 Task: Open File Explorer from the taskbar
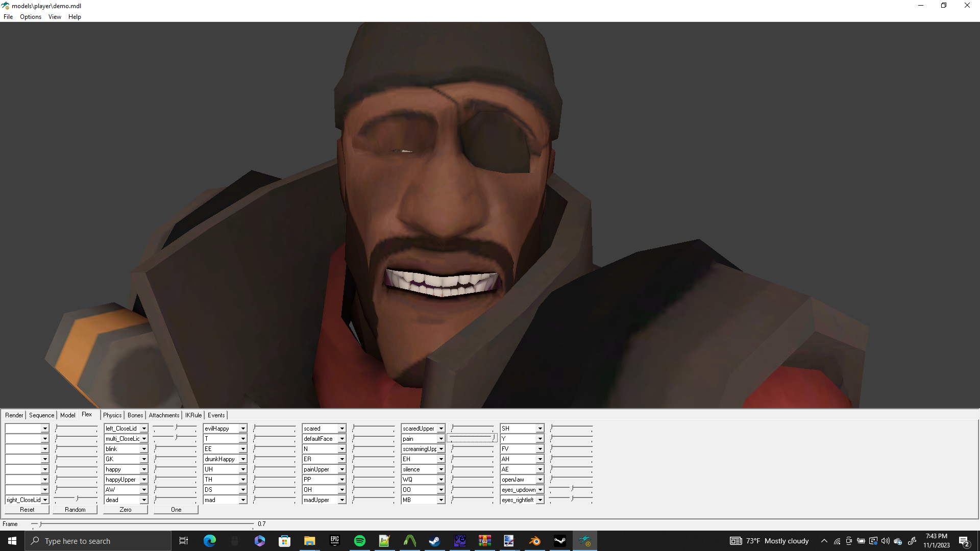pos(309,541)
